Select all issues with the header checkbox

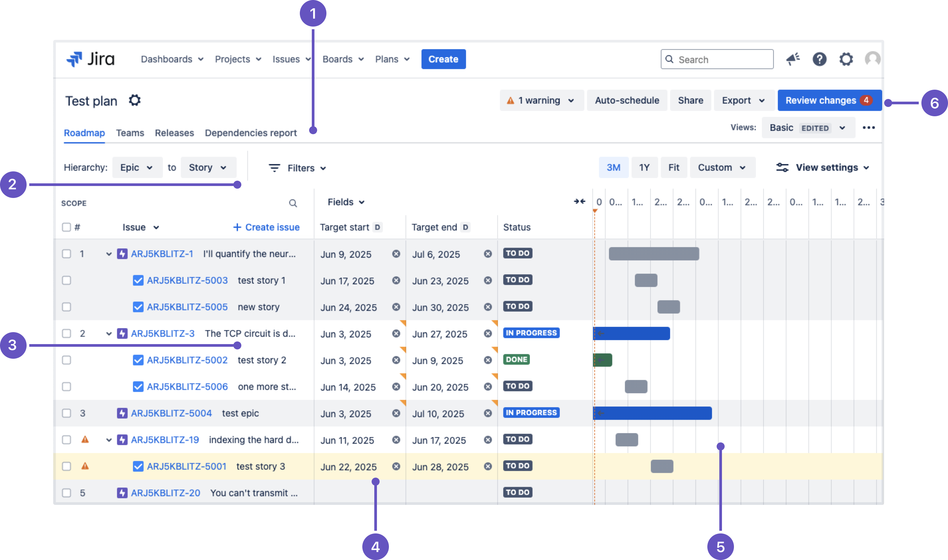pos(66,227)
